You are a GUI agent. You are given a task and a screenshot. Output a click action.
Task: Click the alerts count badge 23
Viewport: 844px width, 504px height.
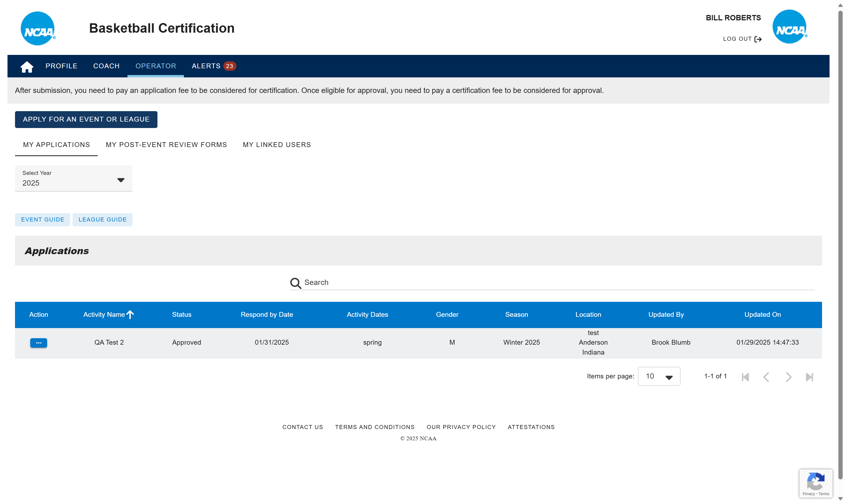[x=229, y=66]
